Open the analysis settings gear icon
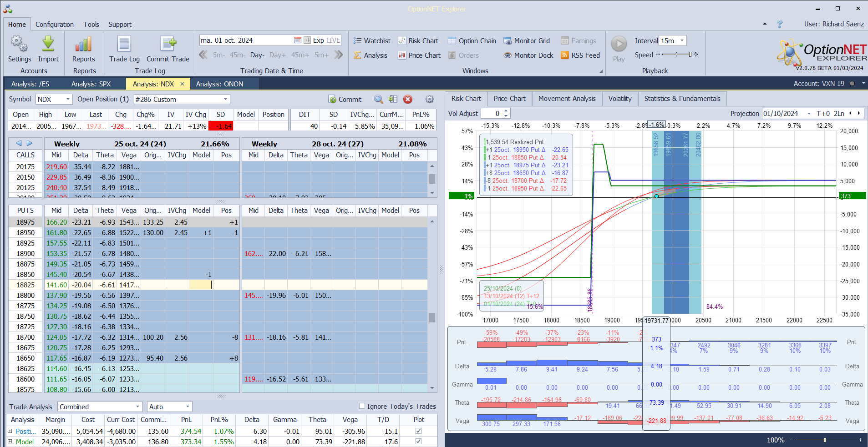Viewport: 868px width, 447px height. 430,99
